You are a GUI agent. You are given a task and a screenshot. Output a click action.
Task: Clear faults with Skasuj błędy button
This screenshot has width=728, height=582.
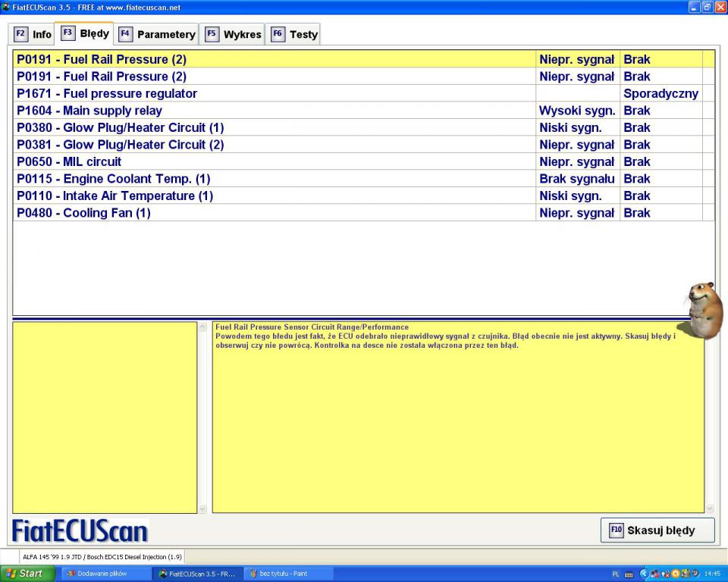click(x=657, y=530)
